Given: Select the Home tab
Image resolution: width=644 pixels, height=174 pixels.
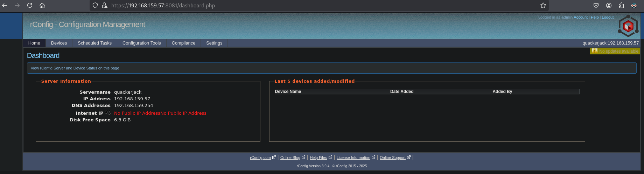Looking at the screenshot, I should click(34, 43).
